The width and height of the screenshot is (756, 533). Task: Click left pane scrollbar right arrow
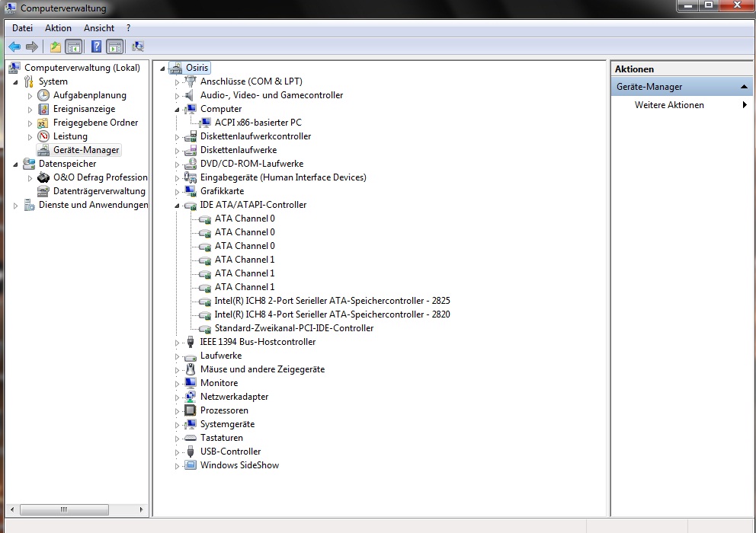point(141,509)
